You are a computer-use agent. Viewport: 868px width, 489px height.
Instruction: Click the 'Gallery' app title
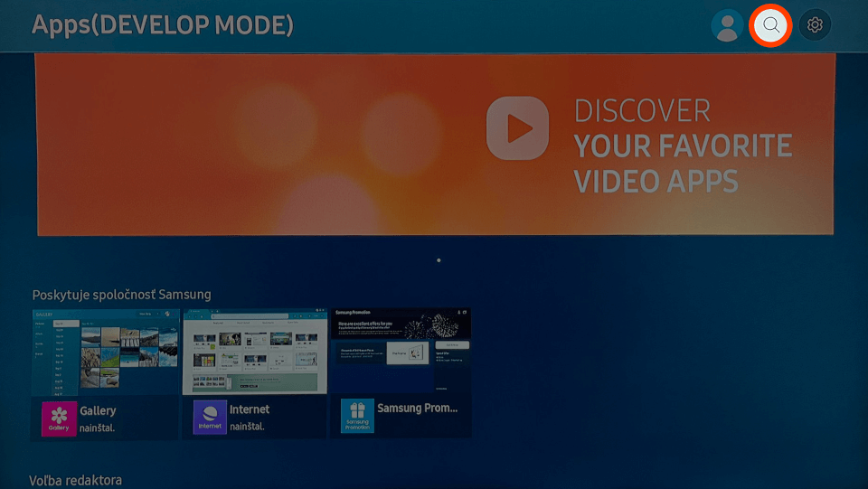(x=98, y=410)
